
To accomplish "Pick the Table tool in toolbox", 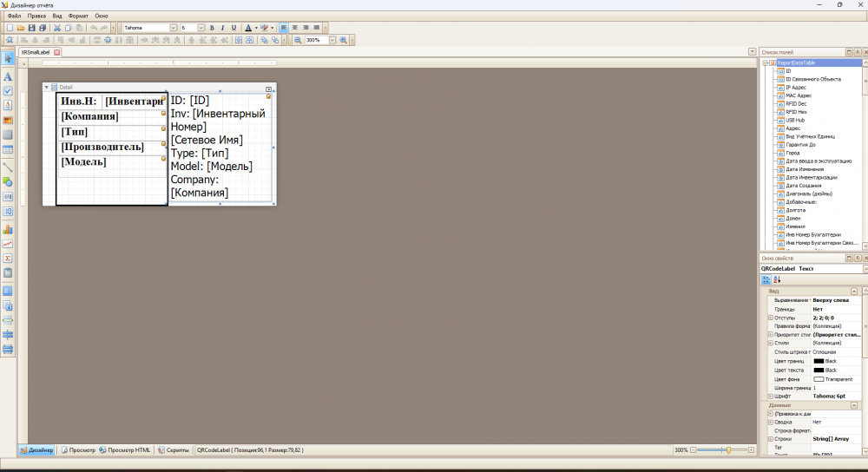I will pyautogui.click(x=8, y=149).
